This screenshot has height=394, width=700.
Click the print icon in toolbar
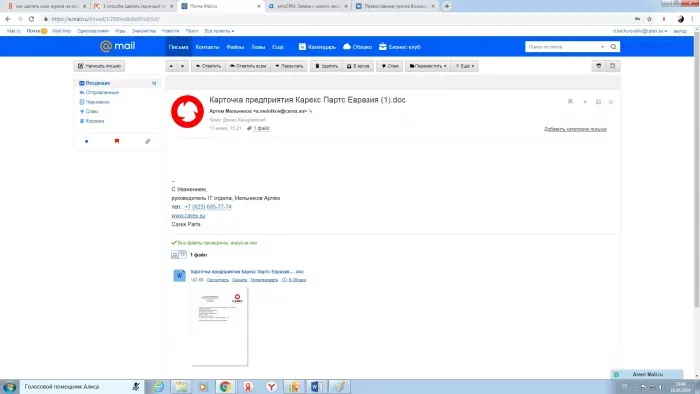point(599,66)
